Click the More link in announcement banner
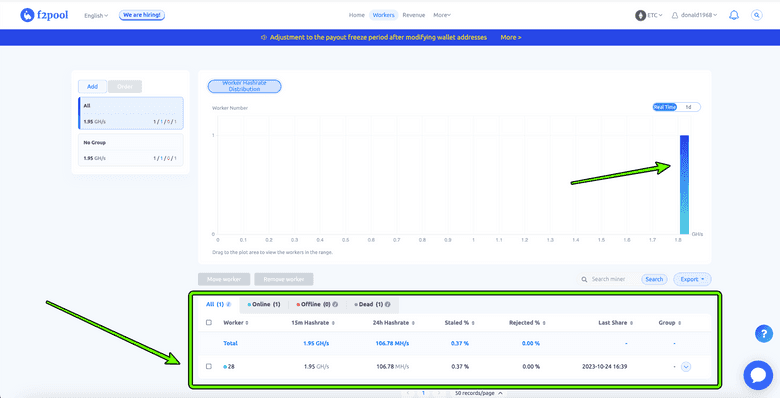The width and height of the screenshot is (780, 398). pyautogui.click(x=511, y=37)
